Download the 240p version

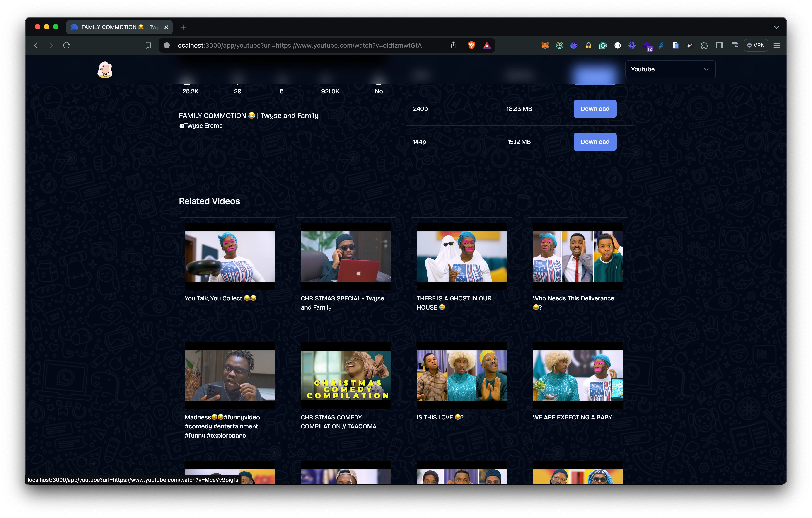coord(595,109)
